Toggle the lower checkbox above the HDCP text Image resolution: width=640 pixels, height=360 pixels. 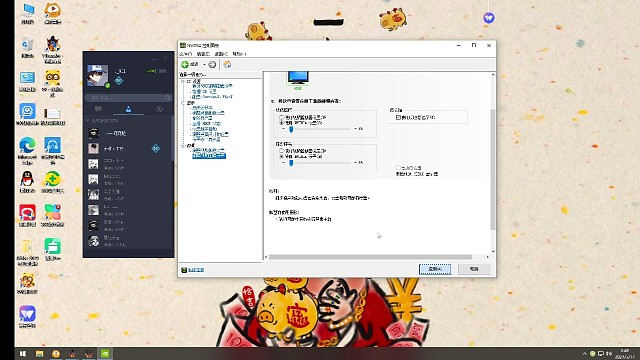click(398, 168)
